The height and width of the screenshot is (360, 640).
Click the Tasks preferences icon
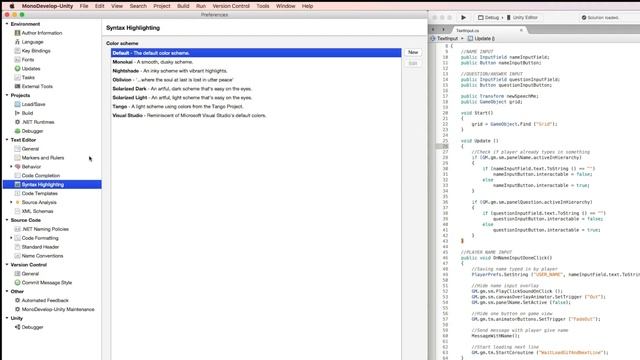(17, 77)
